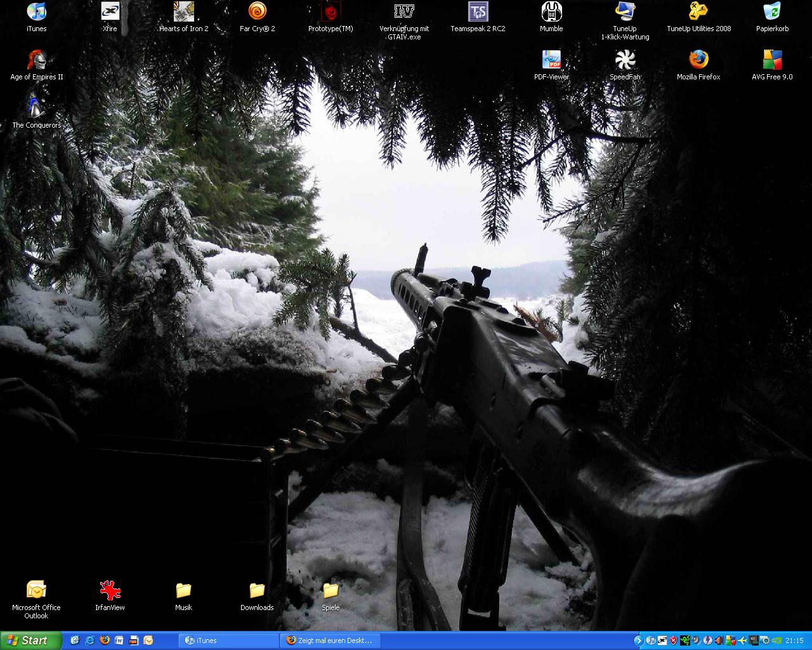The width and height of the screenshot is (812, 650).
Task: Click the Outlook Quick Launch icon
Action: 148,640
